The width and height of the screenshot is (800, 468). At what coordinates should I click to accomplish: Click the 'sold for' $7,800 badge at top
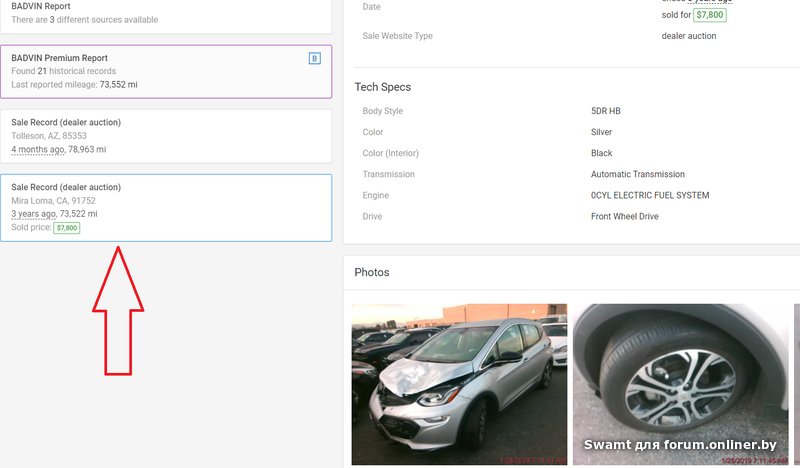click(710, 15)
